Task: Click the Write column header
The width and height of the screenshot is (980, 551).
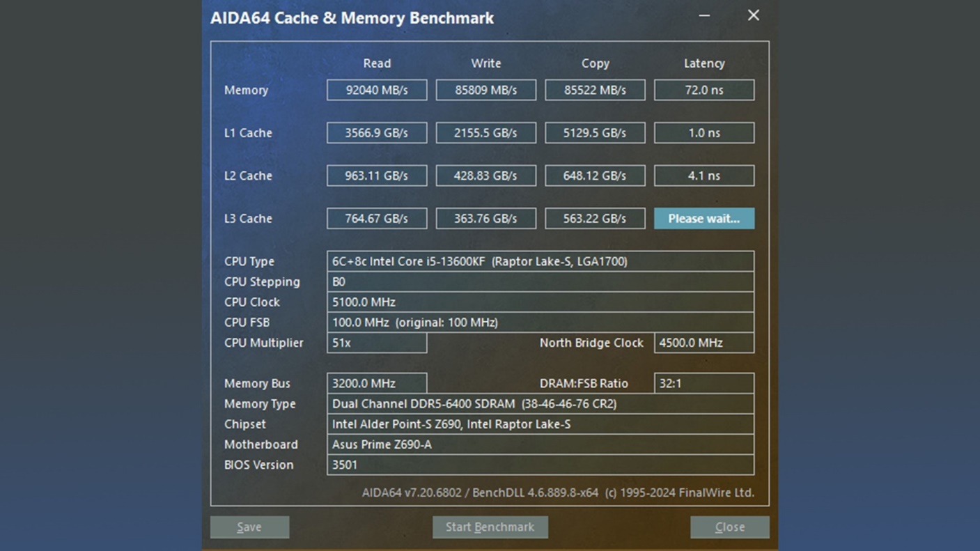Action: [x=486, y=63]
